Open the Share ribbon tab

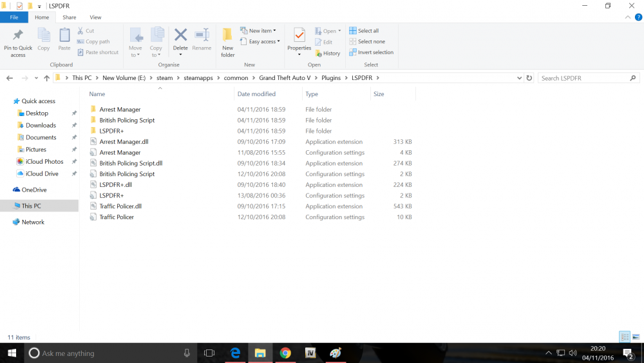click(70, 17)
